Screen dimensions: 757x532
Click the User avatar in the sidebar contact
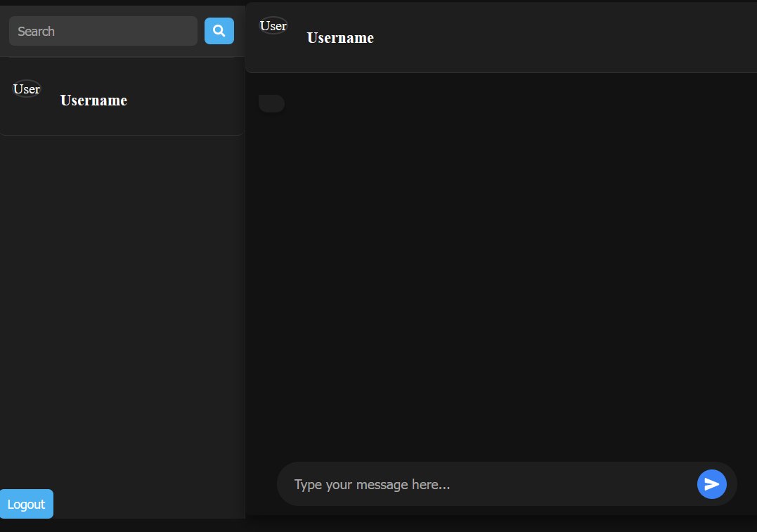tap(27, 89)
